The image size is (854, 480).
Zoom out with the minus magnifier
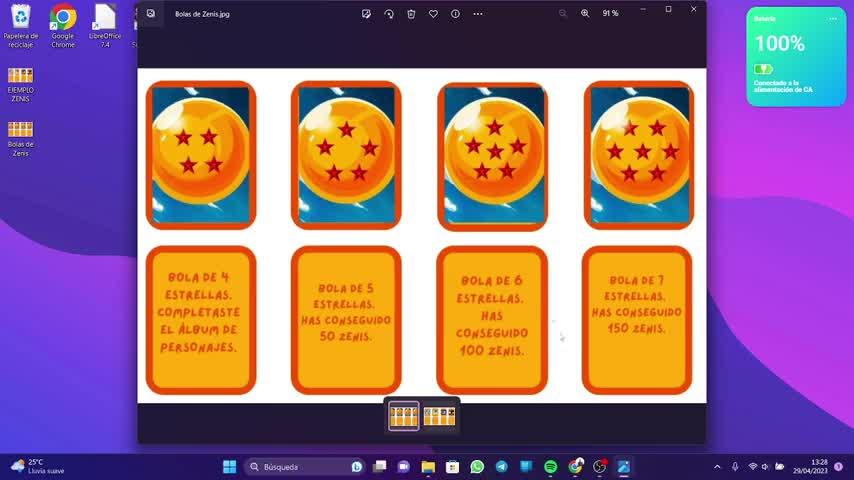(x=563, y=14)
